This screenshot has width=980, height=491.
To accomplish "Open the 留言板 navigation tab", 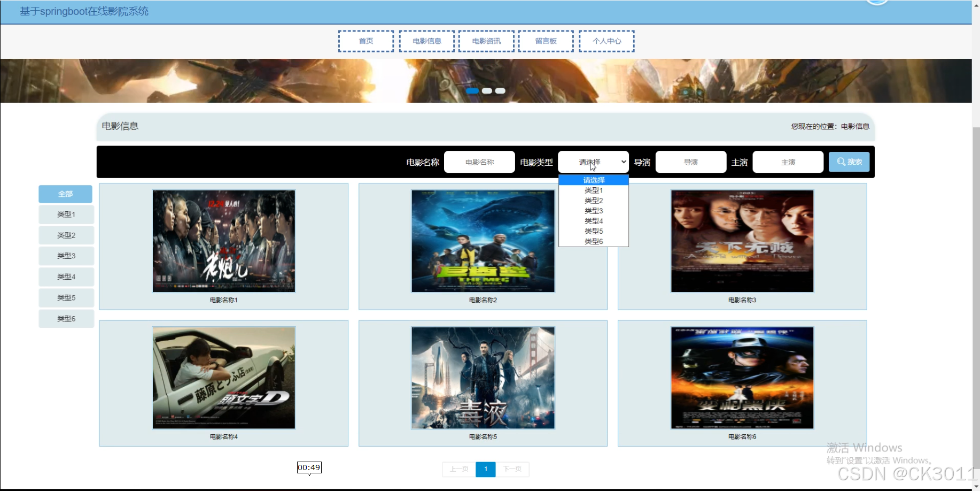I will pos(546,41).
